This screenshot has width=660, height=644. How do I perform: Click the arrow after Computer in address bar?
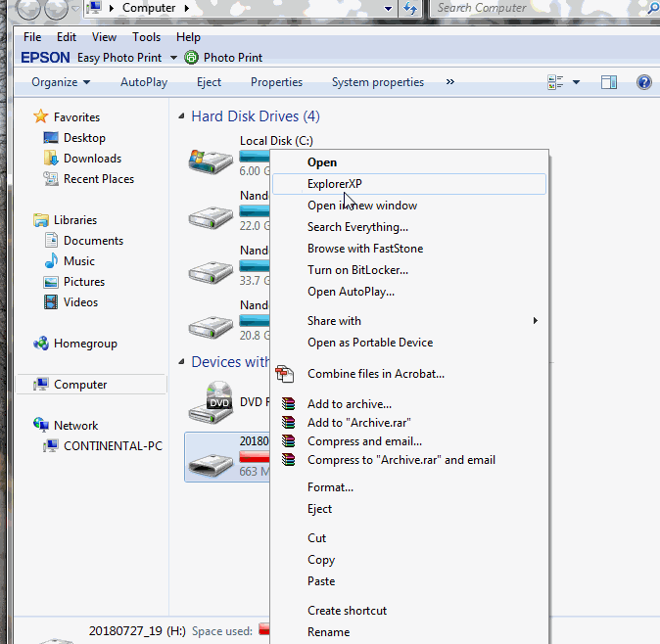[186, 8]
